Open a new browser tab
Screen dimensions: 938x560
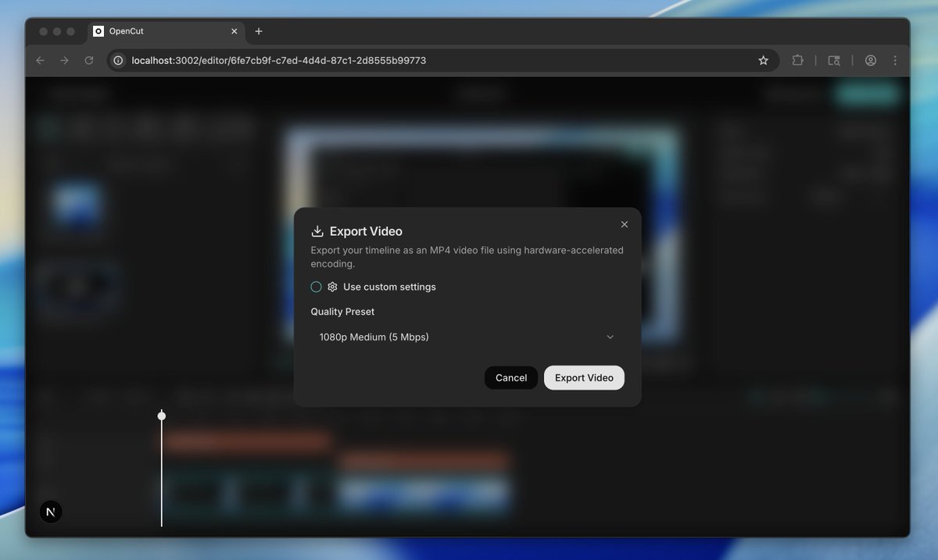click(x=259, y=31)
